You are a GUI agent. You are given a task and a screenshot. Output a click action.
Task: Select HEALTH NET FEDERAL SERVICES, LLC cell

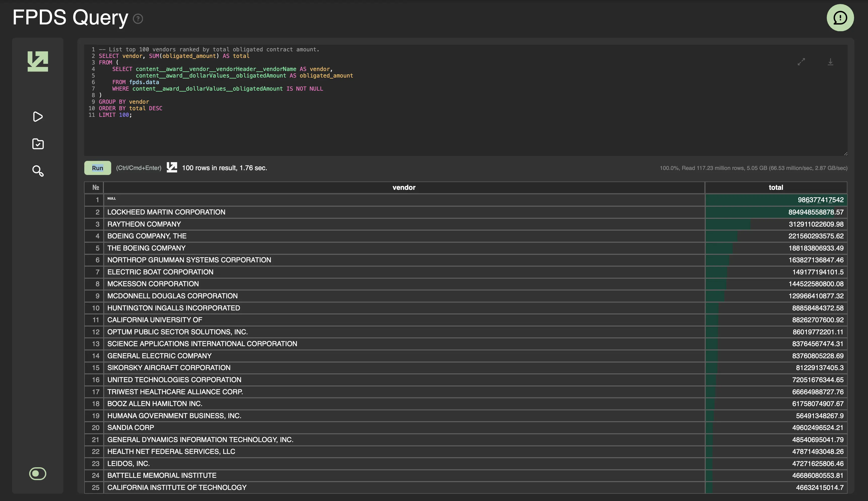(x=404, y=451)
